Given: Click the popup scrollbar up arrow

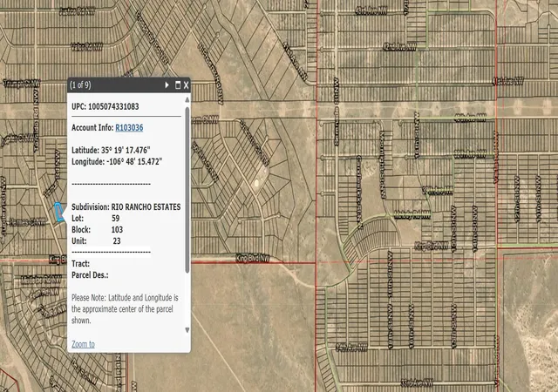Looking at the screenshot, I should point(187,100).
